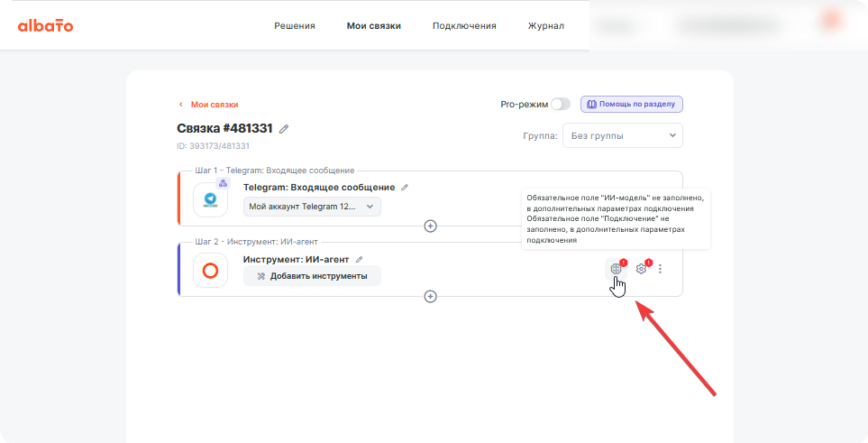This screenshot has height=443, width=868.
Task: Click Связка #481331 title text
Action: (x=224, y=129)
